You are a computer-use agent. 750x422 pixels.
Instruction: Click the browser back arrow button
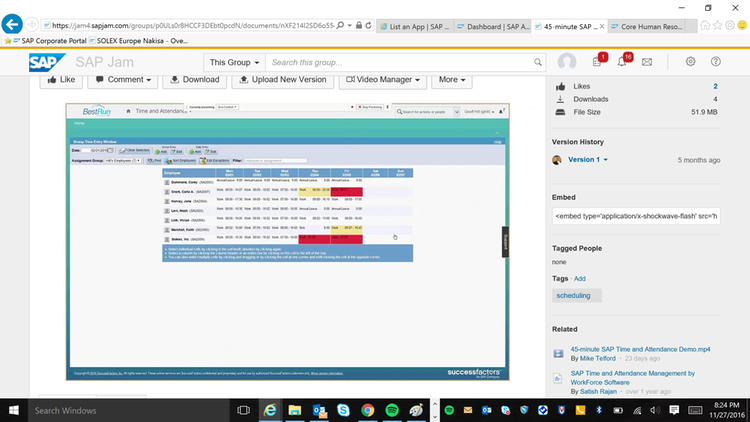click(x=12, y=24)
